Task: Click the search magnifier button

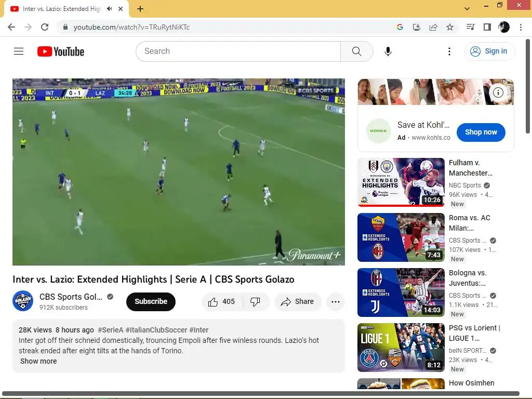Action: click(356, 51)
